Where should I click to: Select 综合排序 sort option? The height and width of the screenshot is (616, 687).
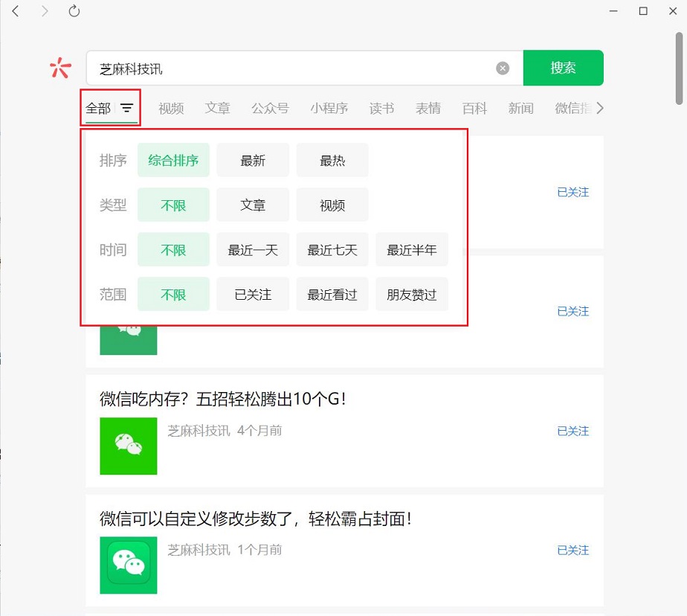[173, 160]
